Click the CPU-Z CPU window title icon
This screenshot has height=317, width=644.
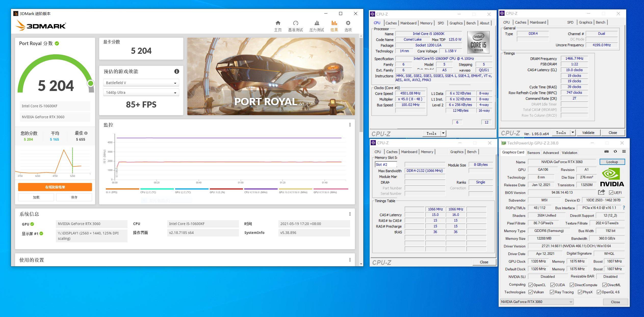(372, 14)
